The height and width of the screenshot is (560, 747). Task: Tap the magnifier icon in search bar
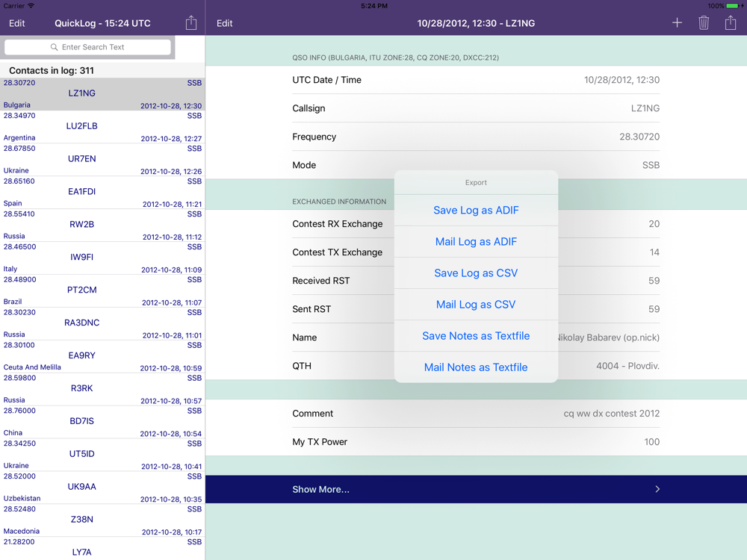(54, 47)
